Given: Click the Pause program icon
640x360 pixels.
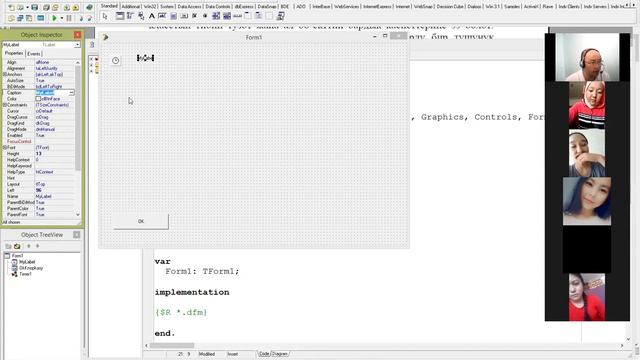Looking at the screenshot, I should coord(69,18).
